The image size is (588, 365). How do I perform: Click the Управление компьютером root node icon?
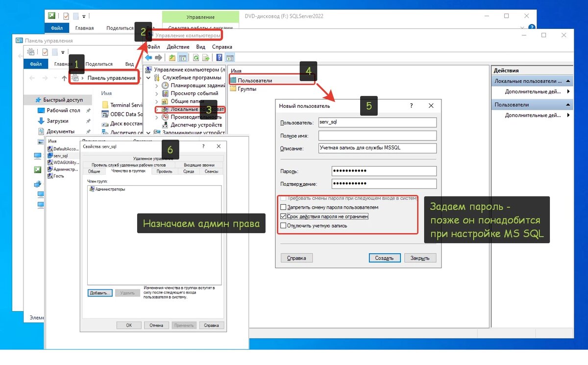tap(149, 70)
